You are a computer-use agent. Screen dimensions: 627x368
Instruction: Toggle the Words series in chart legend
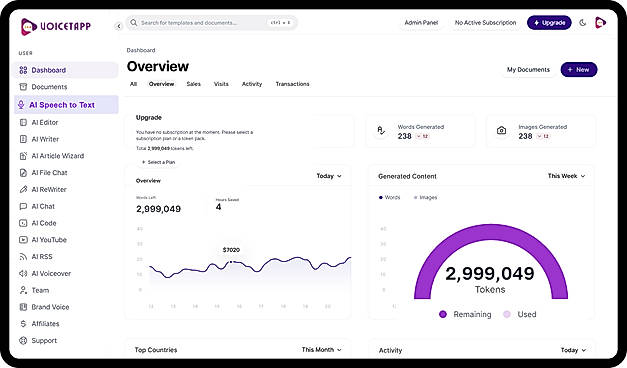(x=389, y=198)
